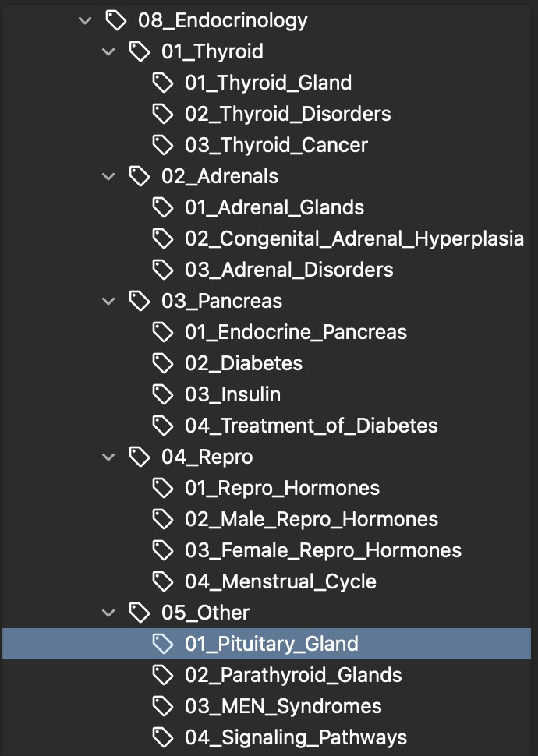Open the 04_Treatment_of_Diabetes tag
This screenshot has width=538, height=756.
click(311, 426)
